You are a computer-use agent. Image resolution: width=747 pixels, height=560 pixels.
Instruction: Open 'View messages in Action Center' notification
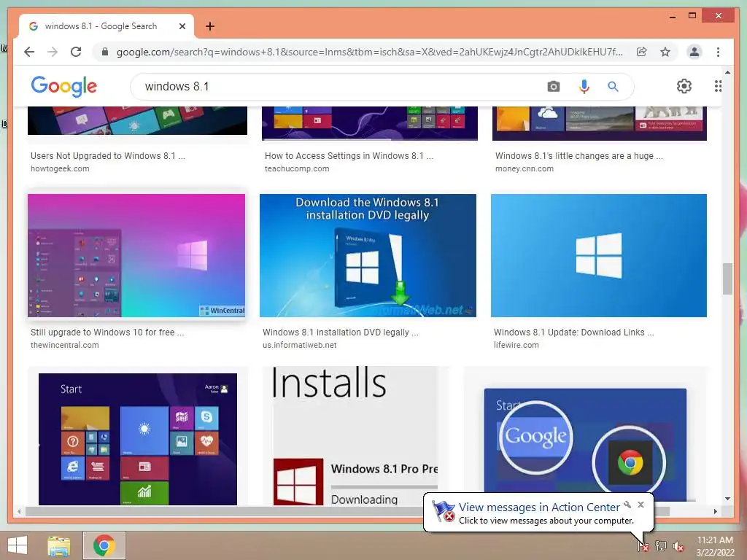(x=539, y=507)
